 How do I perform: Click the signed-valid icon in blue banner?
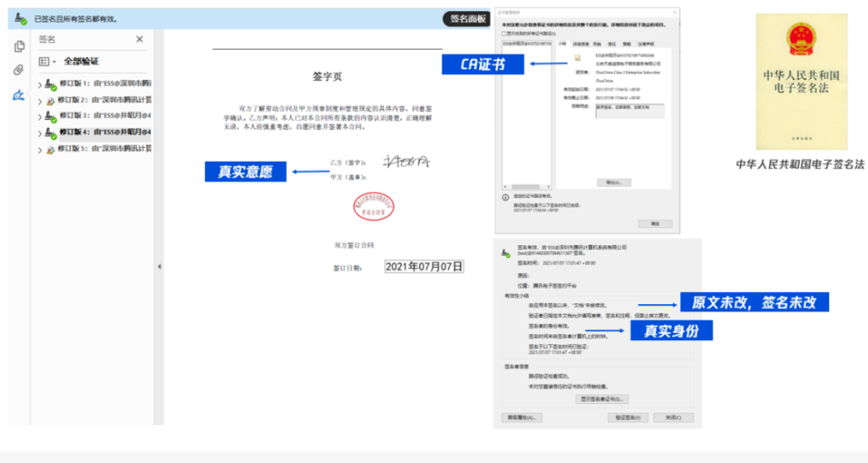click(x=21, y=19)
